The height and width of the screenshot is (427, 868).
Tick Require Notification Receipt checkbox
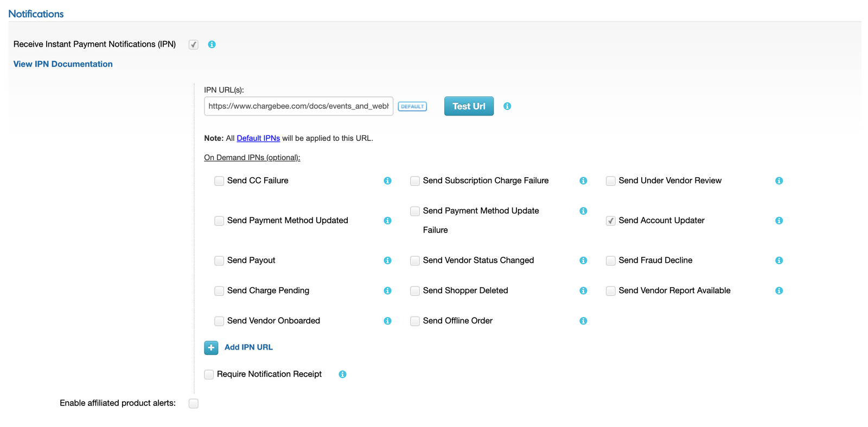click(209, 374)
